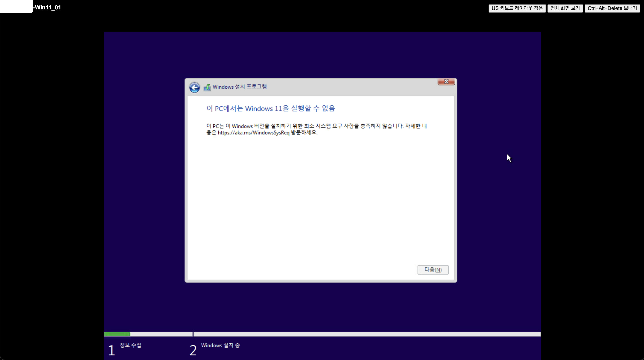Click the Windows 설치 중 step label
The width and height of the screenshot is (644, 360).
pos(220,345)
